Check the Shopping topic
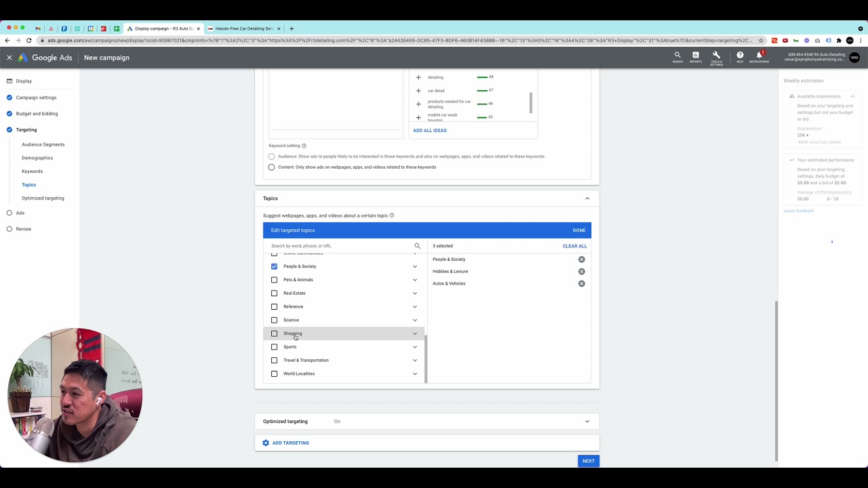The image size is (868, 488). [274, 333]
